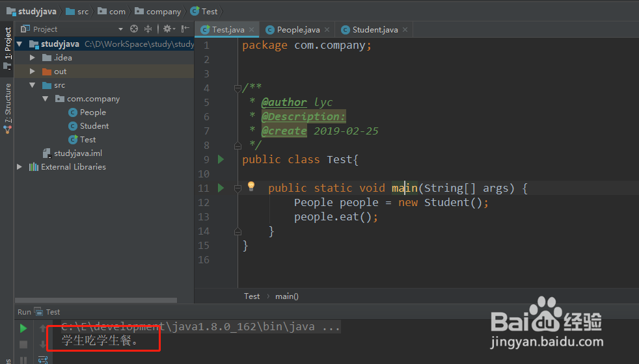
Task: Click the fold end marker at line 8
Action: 238,146
